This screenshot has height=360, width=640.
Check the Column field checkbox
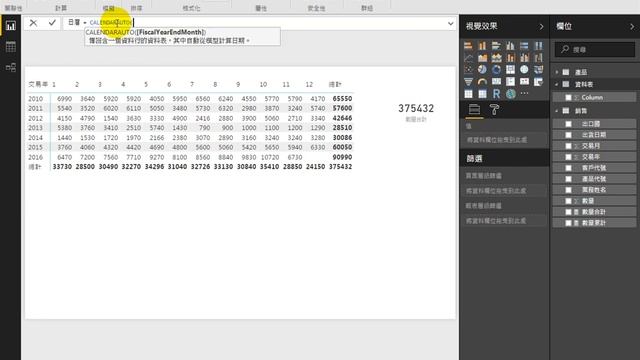click(x=568, y=98)
